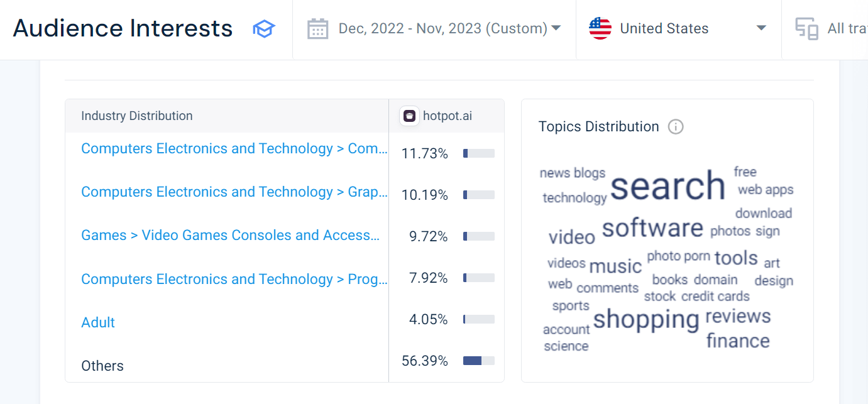The width and height of the screenshot is (868, 404).
Task: Click the devices traffic icon
Action: (x=806, y=29)
